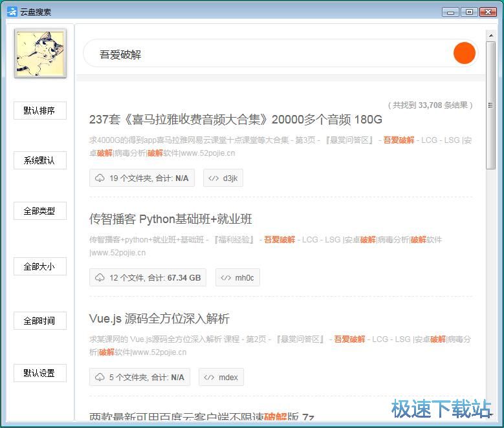Click the cloud icon in the 5个文件夹 badge
Screen dimensions: 504x428
click(100, 378)
